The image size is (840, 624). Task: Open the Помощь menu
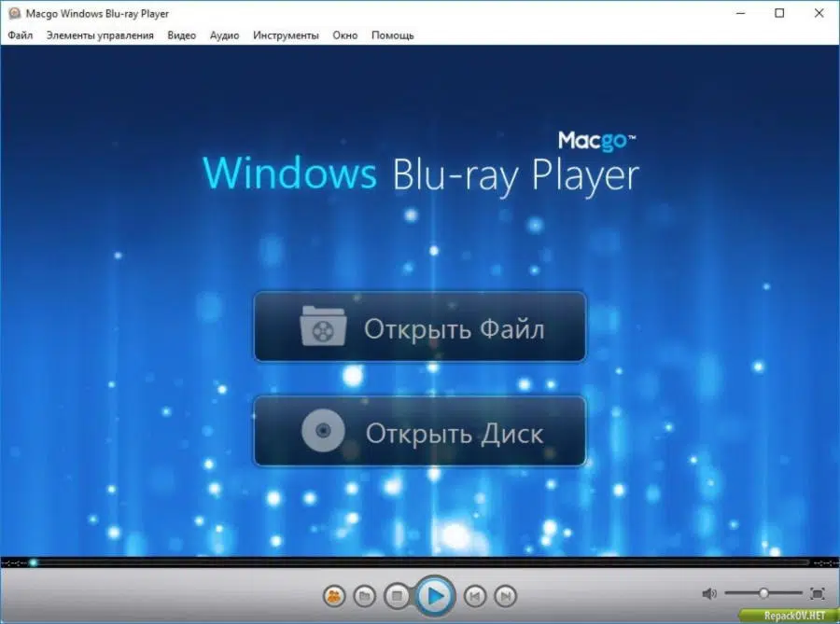click(393, 35)
